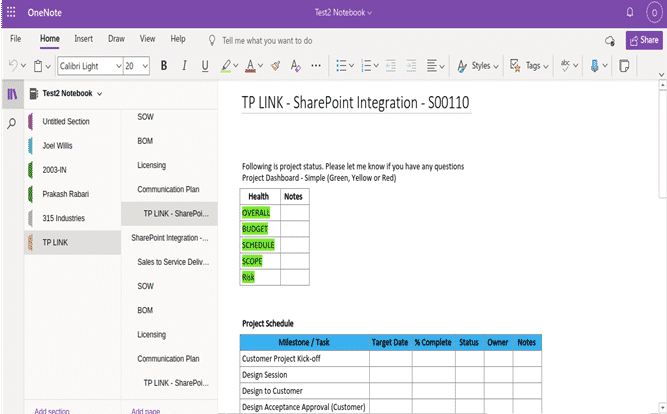The width and height of the screenshot is (667, 414).
Task: Select the Prakash Rabari section
Action: tap(66, 194)
